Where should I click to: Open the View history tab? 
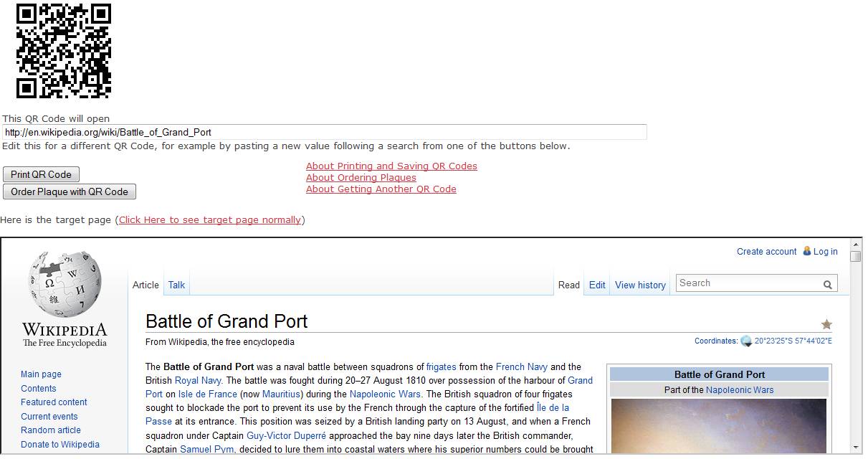[640, 285]
